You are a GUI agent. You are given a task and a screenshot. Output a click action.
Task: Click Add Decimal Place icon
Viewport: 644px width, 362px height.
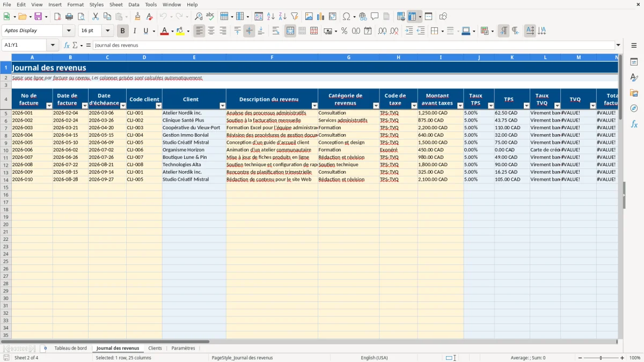pos(382,31)
